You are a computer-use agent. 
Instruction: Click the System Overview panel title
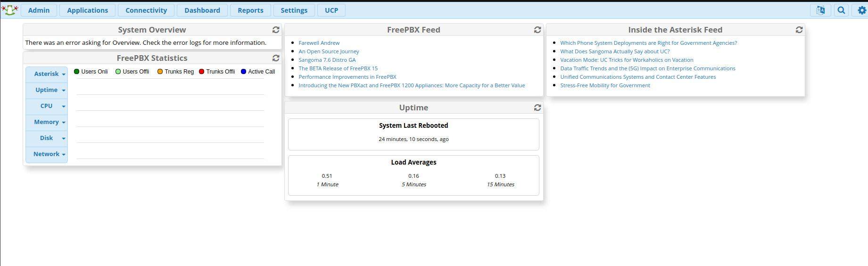[152, 30]
